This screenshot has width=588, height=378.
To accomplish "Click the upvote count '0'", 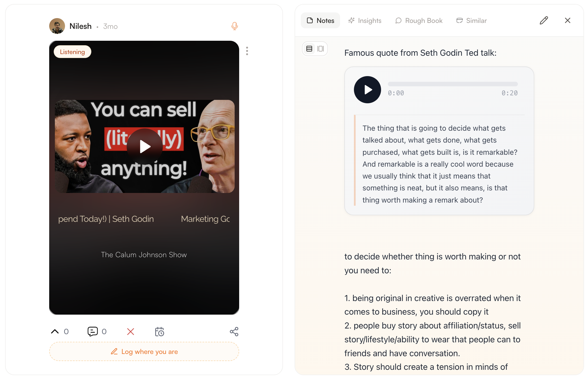I will 66,331.
